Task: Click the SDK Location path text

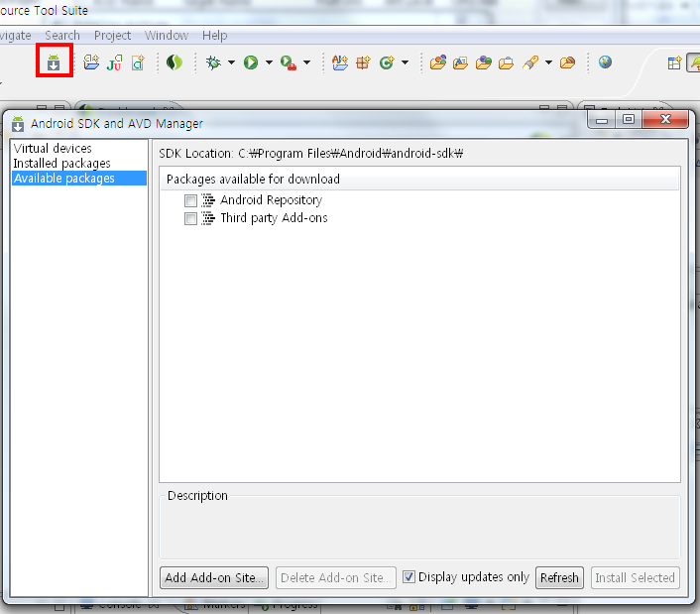Action: point(351,154)
